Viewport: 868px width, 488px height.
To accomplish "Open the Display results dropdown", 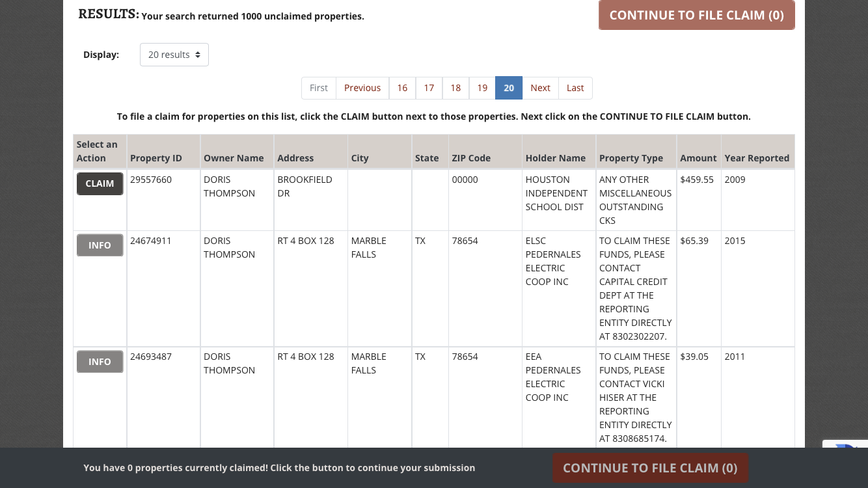I will coord(174,55).
